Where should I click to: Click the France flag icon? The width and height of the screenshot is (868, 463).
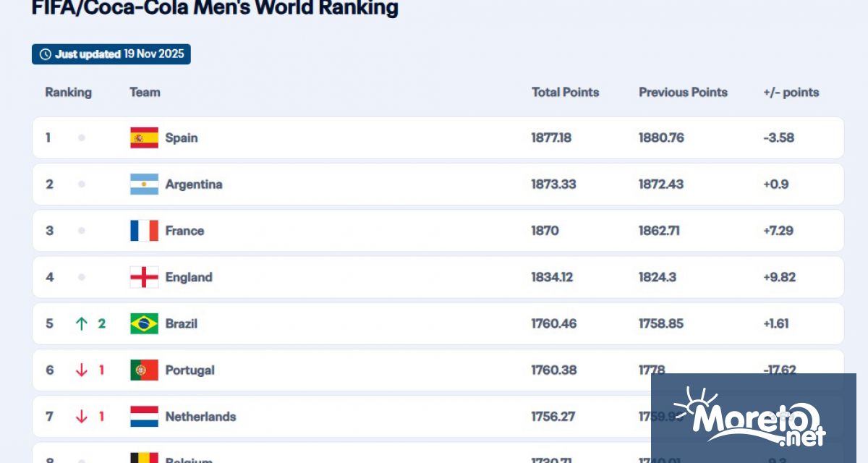tap(144, 231)
